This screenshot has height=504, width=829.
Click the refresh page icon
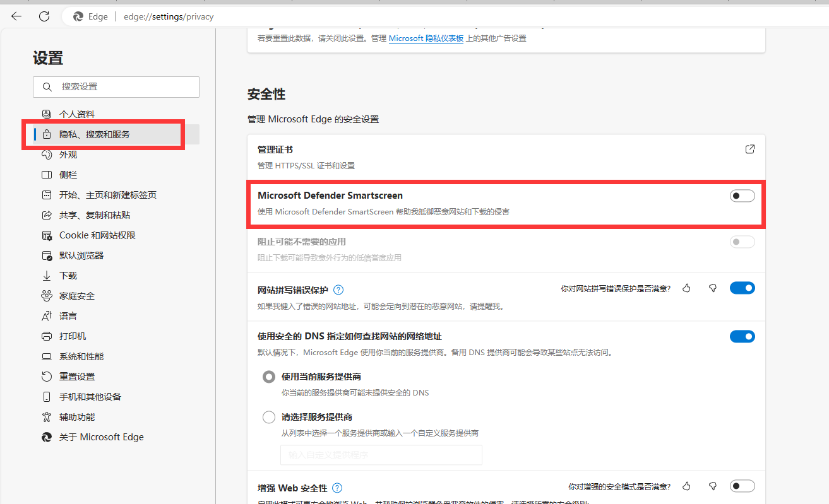pyautogui.click(x=44, y=16)
